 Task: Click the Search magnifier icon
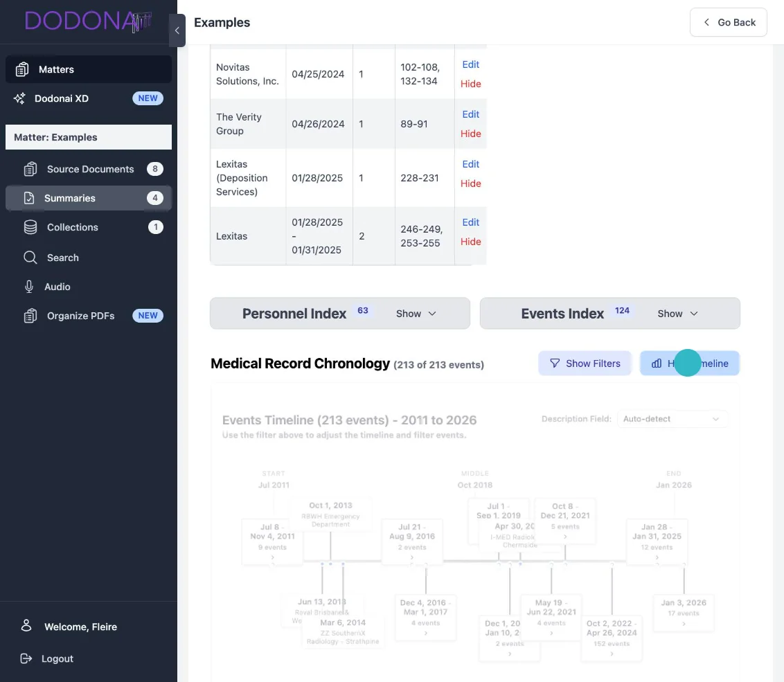tap(30, 258)
